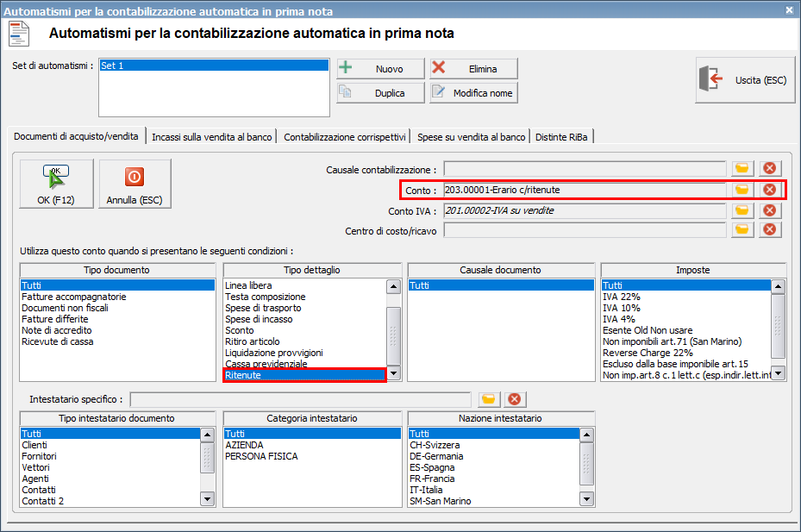
Task: Select AZIENDA in Categoria intestatario
Action: [313, 445]
